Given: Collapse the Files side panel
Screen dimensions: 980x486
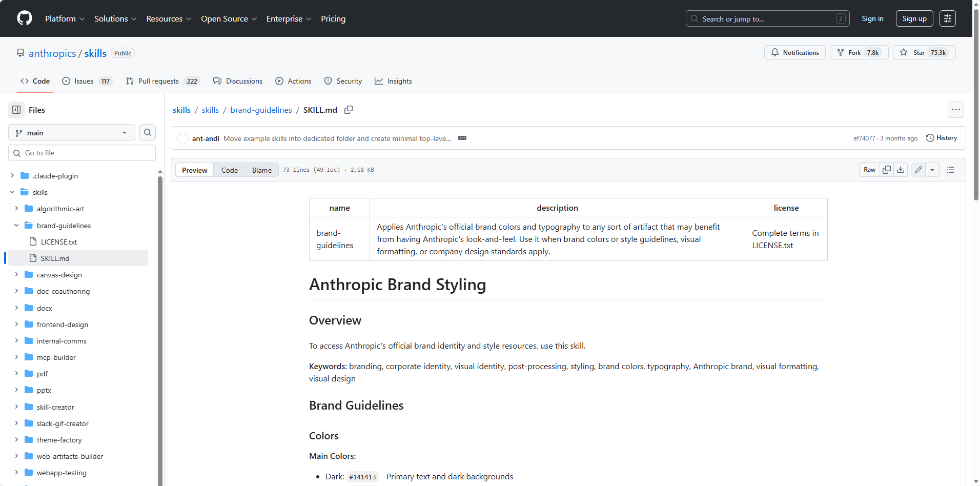Looking at the screenshot, I should (x=16, y=110).
